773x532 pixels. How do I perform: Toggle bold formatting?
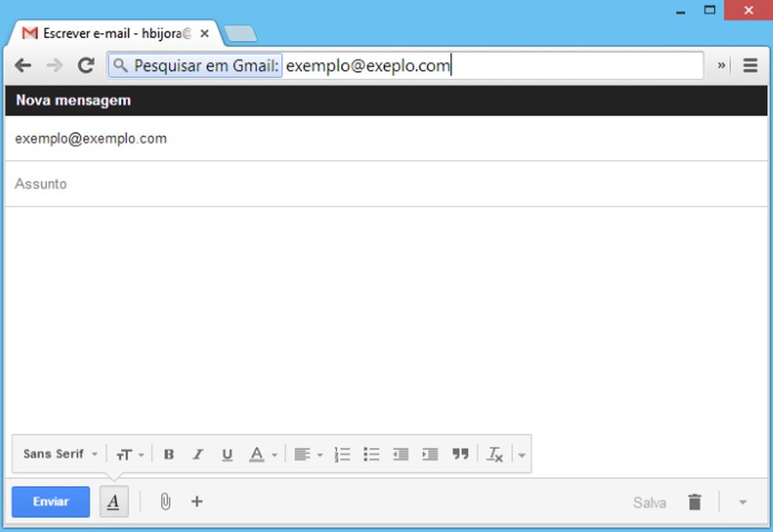(x=169, y=453)
